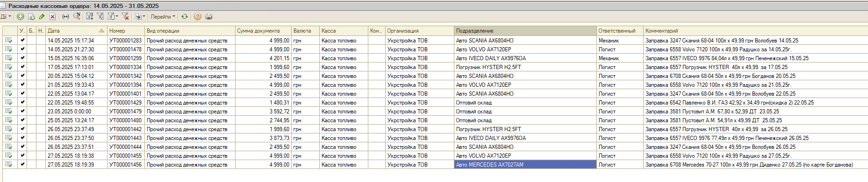Image resolution: width=868 pixels, height=182 pixels.
Task: Click the Подразделение column header
Action: pos(525,31)
